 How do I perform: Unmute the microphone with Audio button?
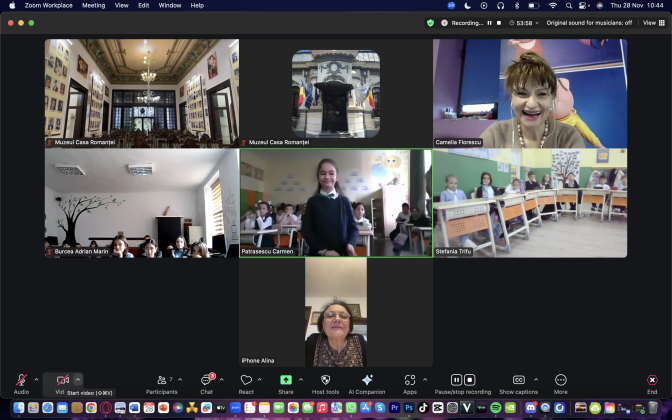pyautogui.click(x=21, y=381)
